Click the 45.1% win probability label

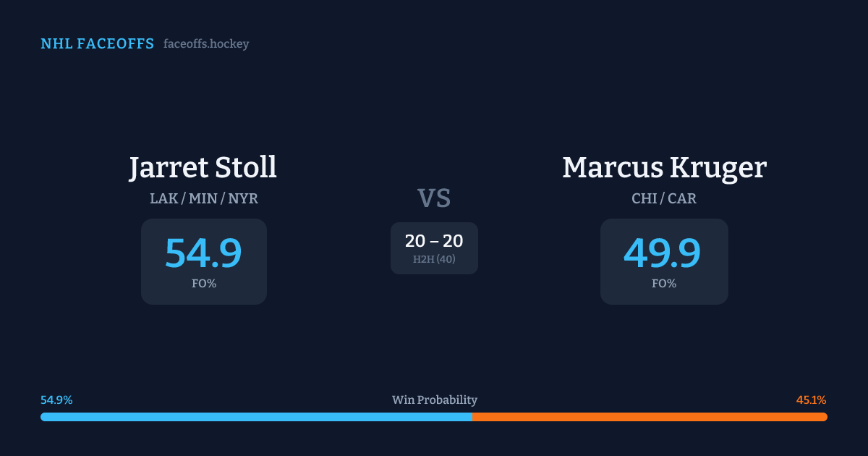pos(811,400)
